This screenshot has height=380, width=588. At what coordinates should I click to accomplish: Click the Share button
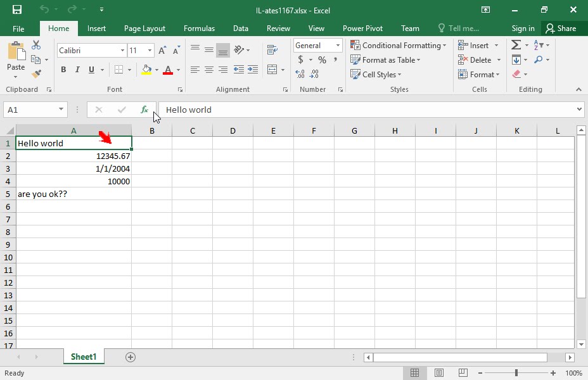pos(561,28)
